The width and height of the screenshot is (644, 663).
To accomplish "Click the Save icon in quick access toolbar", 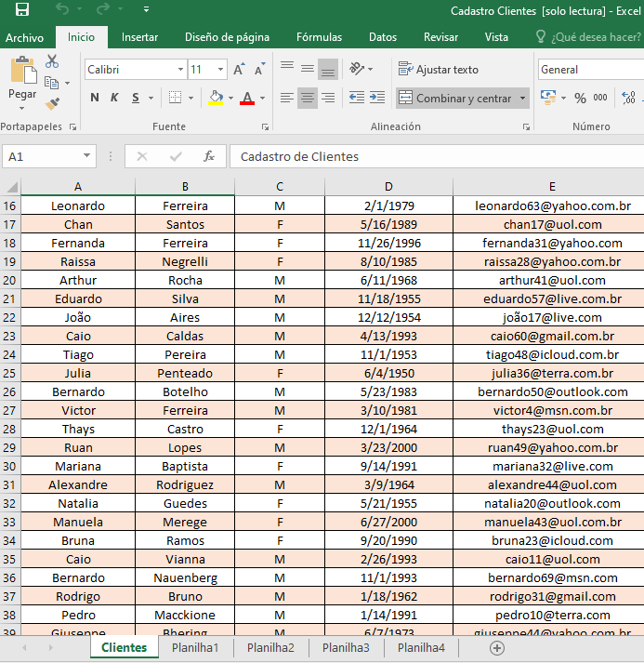I will point(22,9).
